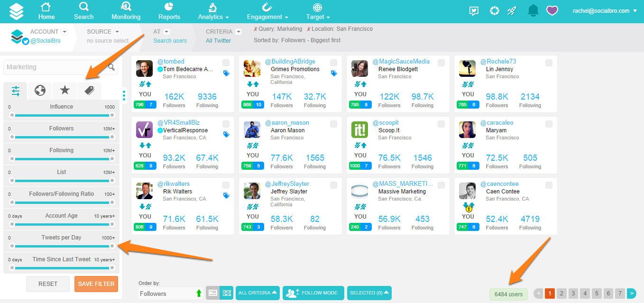Click the tag icon on @rikwalters' card
Screen dimensions: 644x303
point(226,195)
